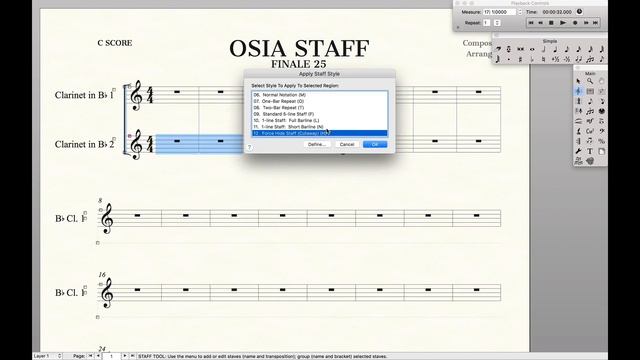Viewport: 640px width, 360px height.
Task: Select the wrench Special Tools icon
Action: point(578,151)
